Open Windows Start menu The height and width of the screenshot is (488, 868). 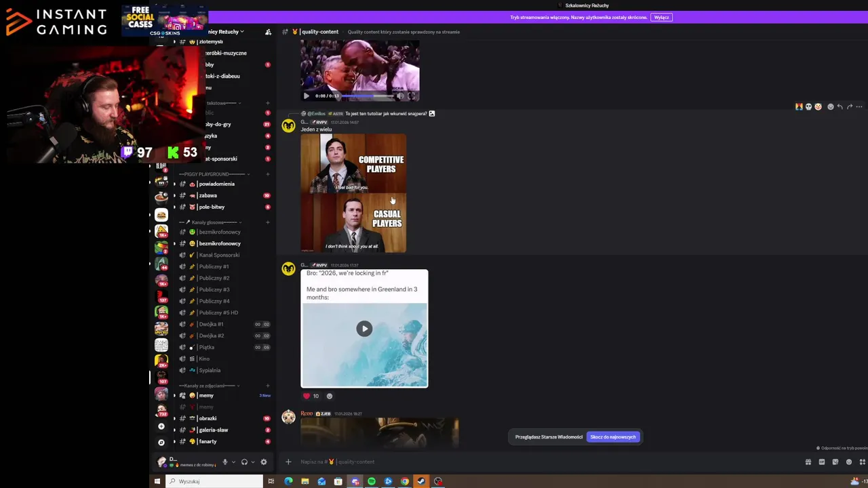click(157, 481)
